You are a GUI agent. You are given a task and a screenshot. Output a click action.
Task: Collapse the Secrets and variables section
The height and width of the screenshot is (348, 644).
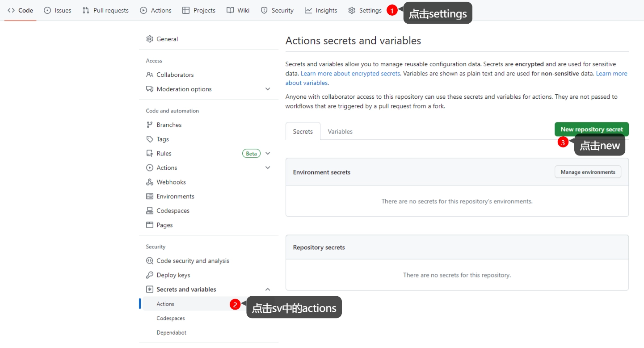click(x=268, y=289)
